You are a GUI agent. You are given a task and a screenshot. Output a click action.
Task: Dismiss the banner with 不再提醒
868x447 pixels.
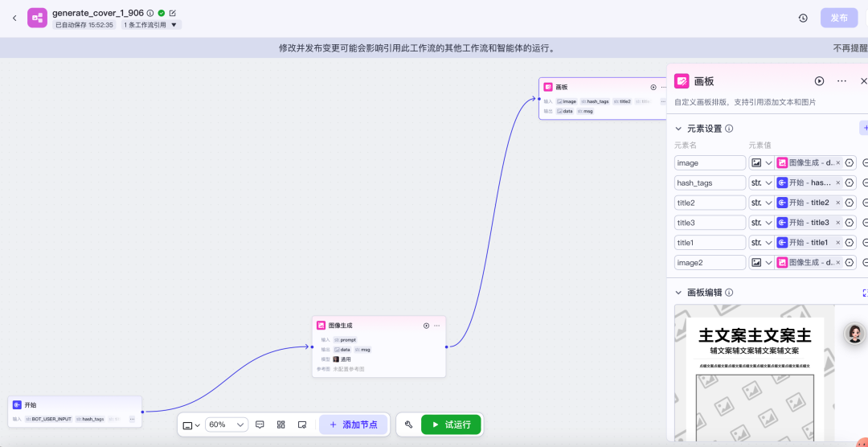(x=849, y=48)
